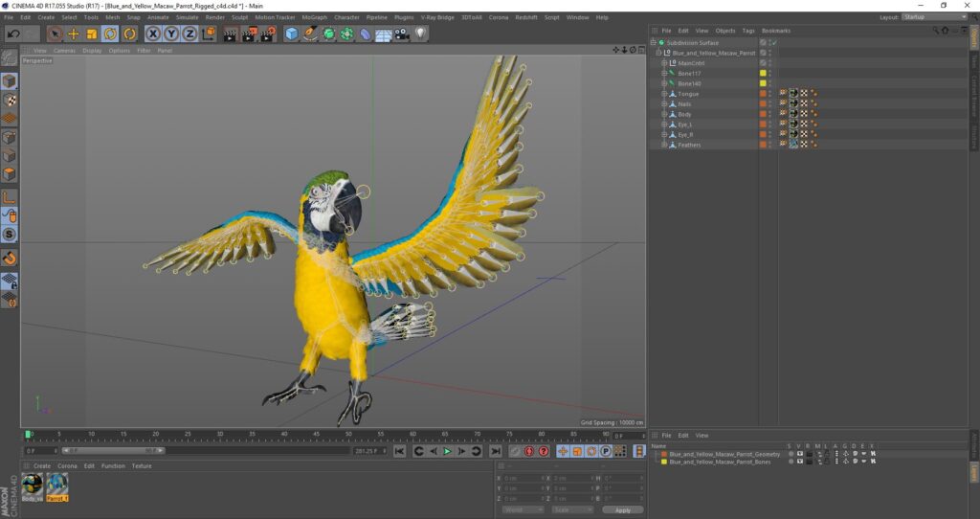The height and width of the screenshot is (519, 980).
Task: Expand the Bone140 hierarchy
Action: [664, 83]
